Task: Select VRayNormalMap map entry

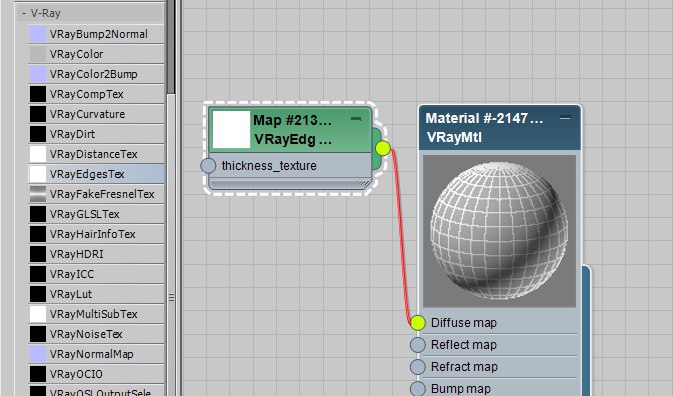Action: click(x=96, y=354)
